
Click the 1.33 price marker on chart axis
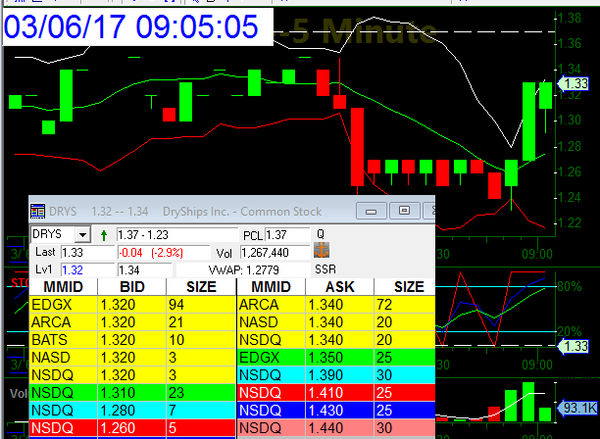tap(574, 84)
